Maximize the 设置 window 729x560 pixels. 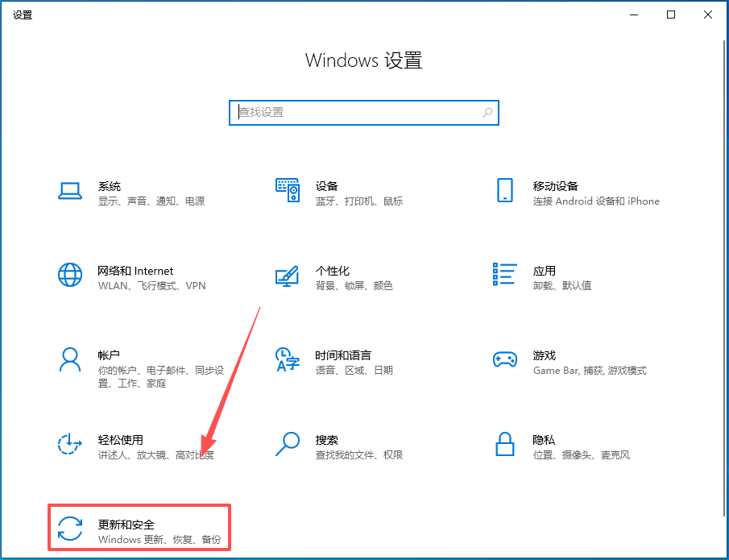coord(671,15)
